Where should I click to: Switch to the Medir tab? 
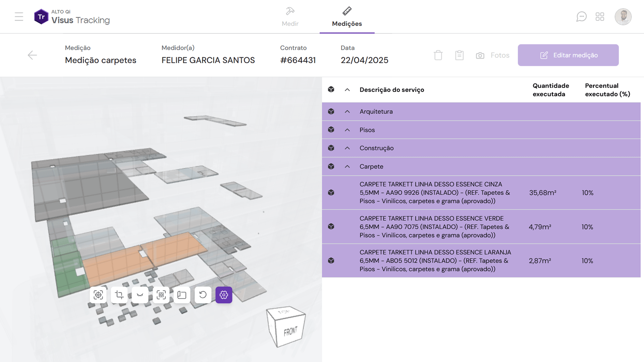[x=290, y=17]
